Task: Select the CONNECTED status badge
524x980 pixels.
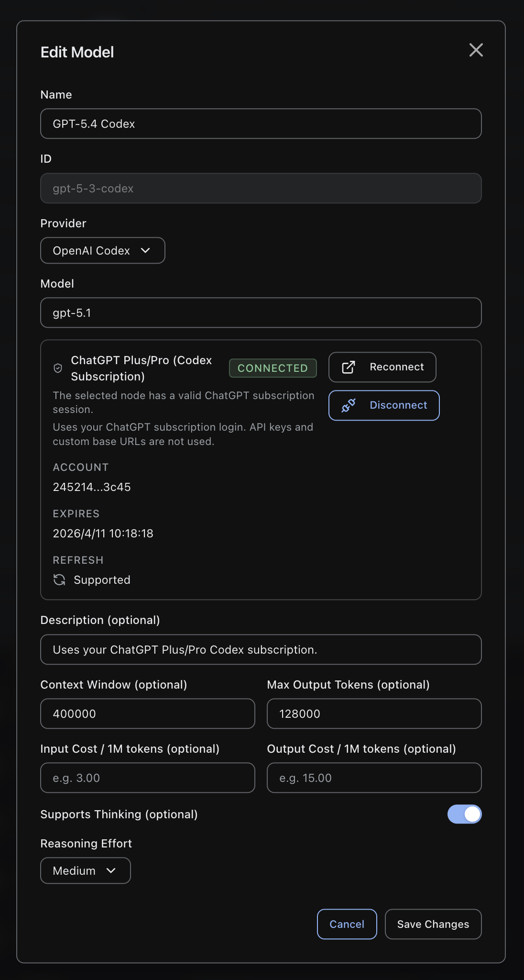Action: 273,368
